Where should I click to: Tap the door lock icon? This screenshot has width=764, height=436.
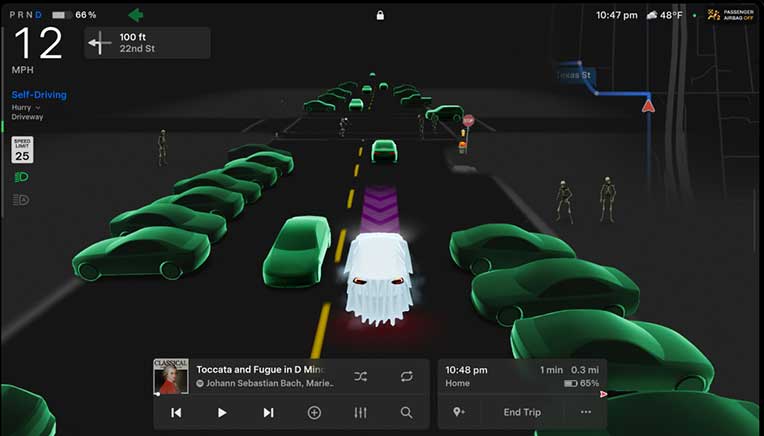click(380, 15)
